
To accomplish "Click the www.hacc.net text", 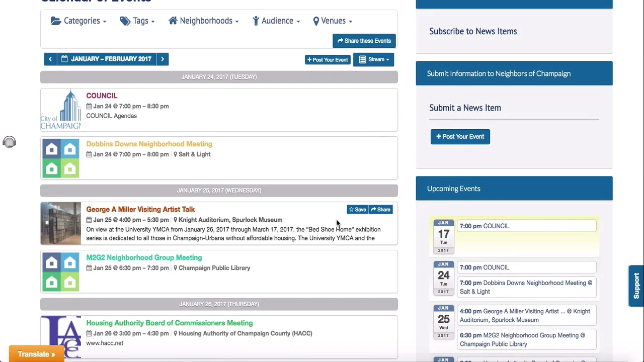I will (105, 343).
